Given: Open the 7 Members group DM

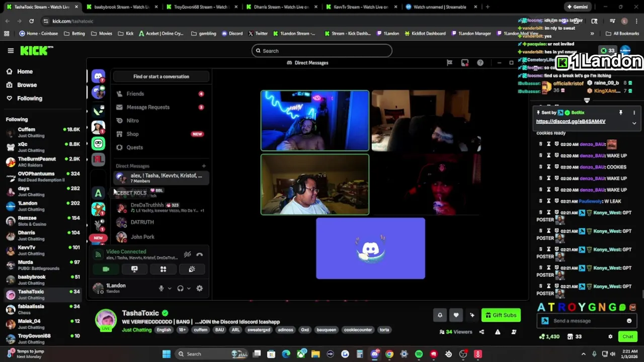Looking at the screenshot, I should [x=161, y=177].
